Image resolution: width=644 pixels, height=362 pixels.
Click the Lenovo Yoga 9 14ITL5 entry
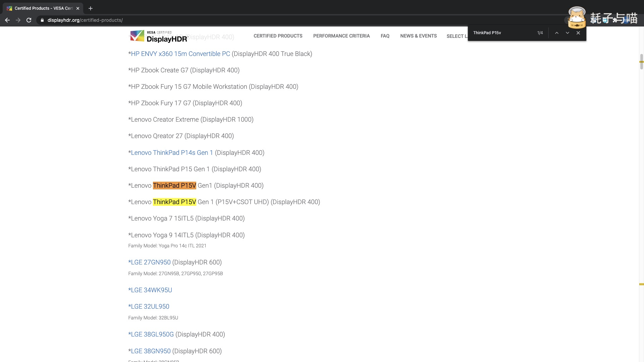coord(186,235)
